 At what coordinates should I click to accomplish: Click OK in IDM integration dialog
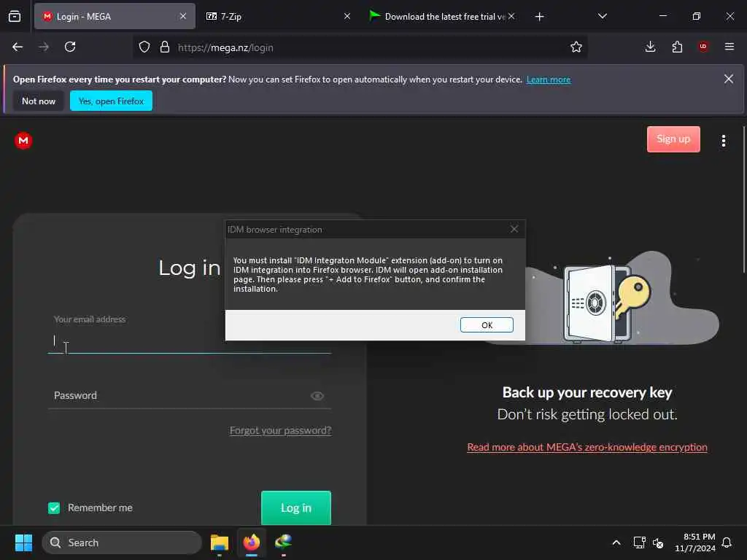(487, 324)
